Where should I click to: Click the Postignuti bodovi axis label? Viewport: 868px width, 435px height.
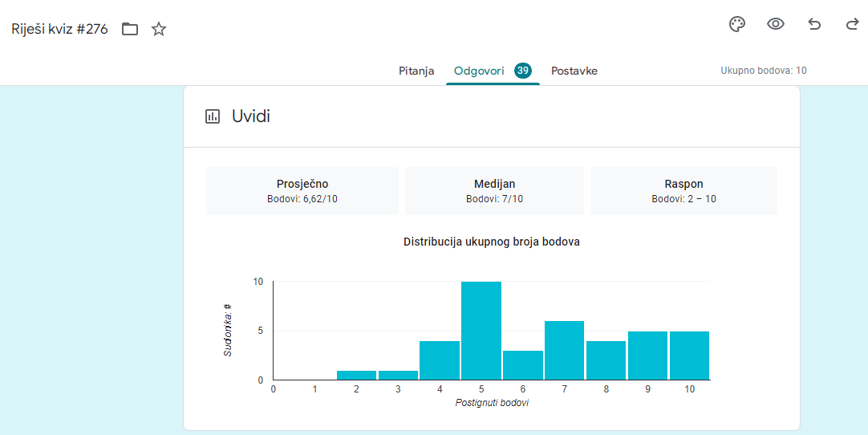[x=492, y=403]
